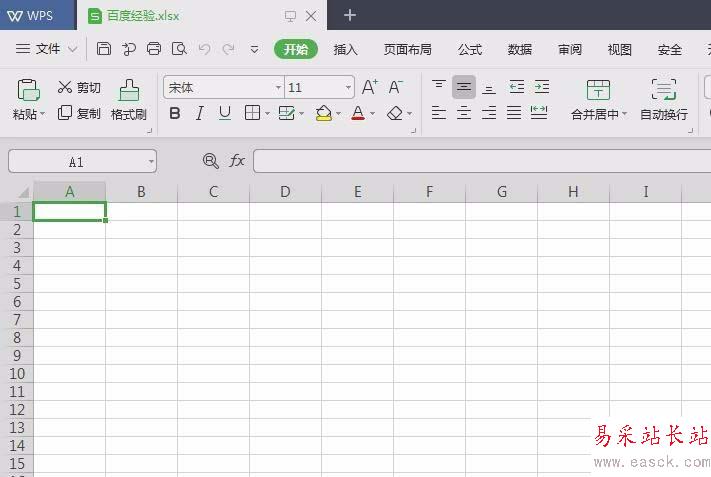Click Merge and Center 合并居中 icon

[598, 90]
